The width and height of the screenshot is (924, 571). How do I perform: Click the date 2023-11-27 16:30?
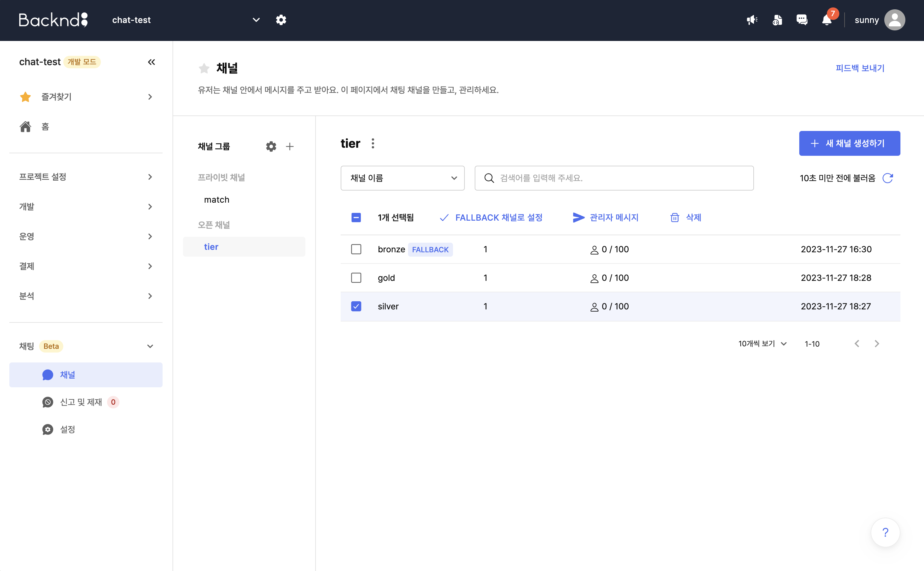click(x=836, y=249)
